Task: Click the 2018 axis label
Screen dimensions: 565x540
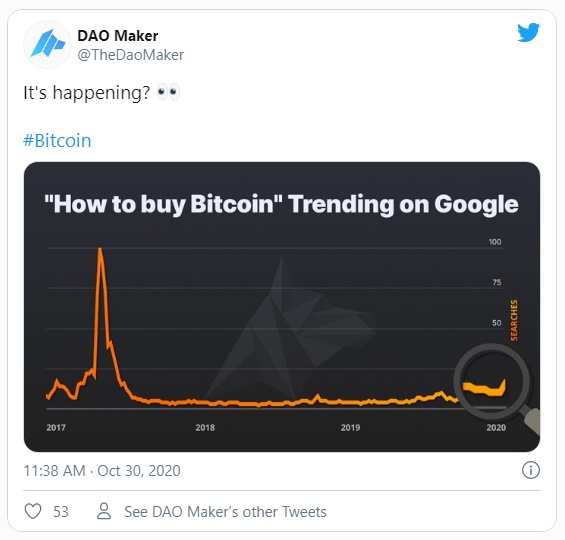Action: pyautogui.click(x=205, y=428)
